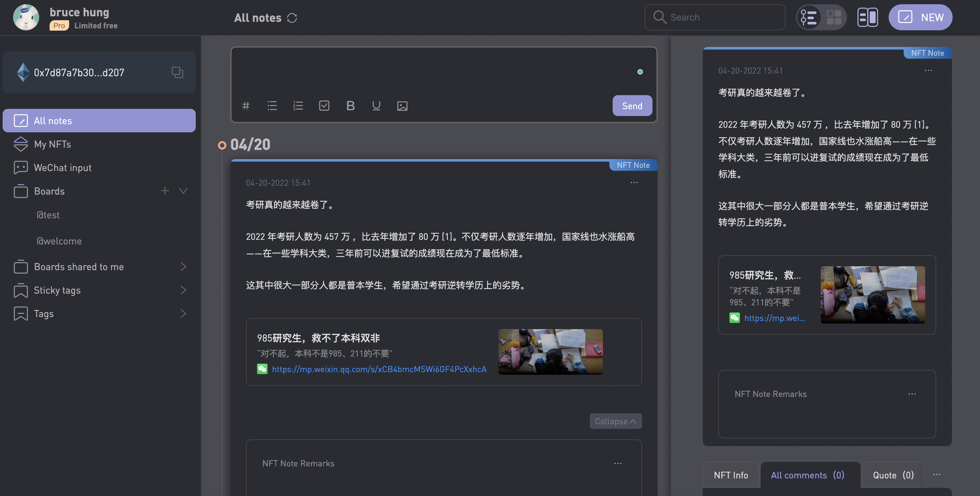Click the green sync status dot

640,71
